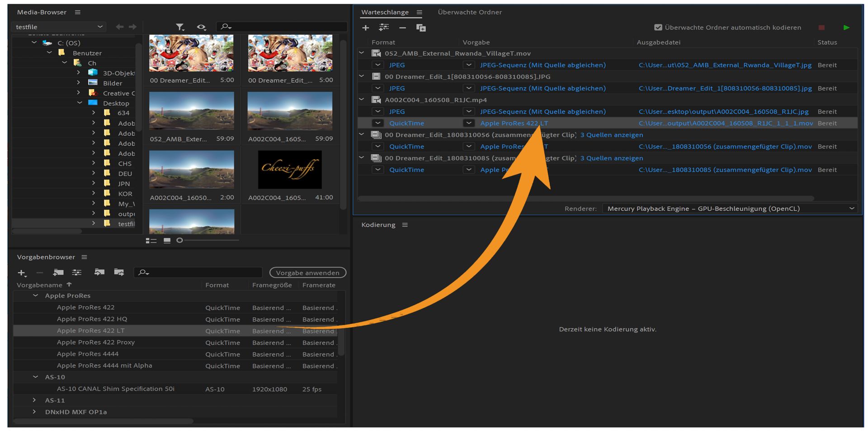
Task: Switch to the Überwachte Ordner tab
Action: click(x=470, y=12)
